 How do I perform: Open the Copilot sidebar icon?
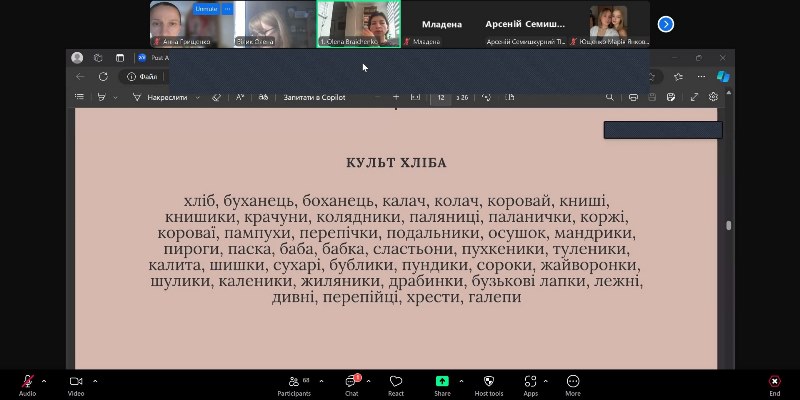click(723, 77)
